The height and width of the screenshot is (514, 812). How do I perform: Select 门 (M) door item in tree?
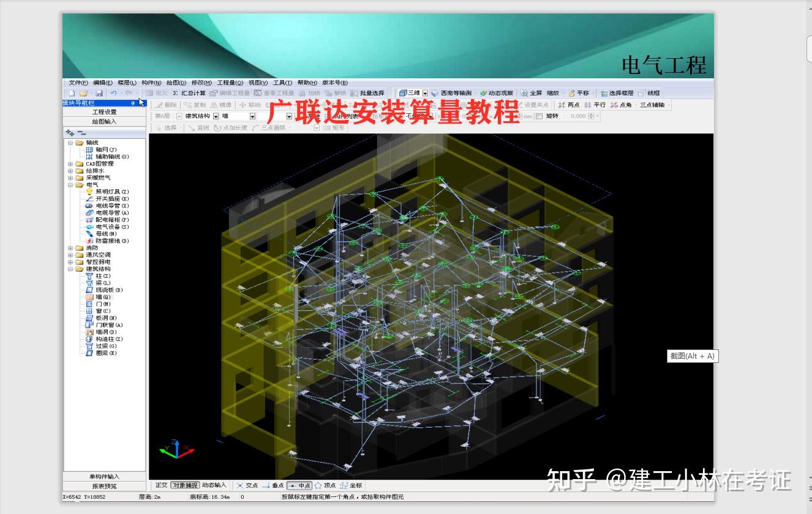(98, 304)
